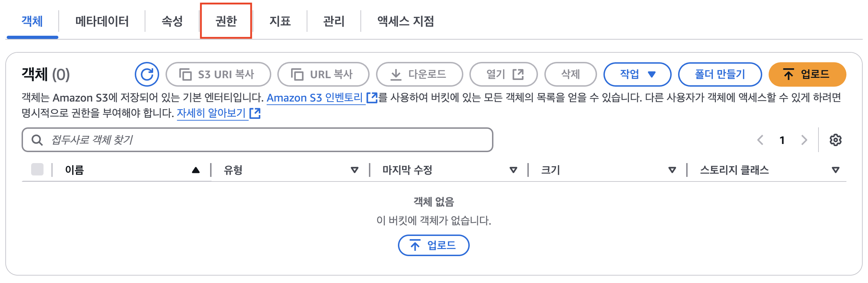Click URL 복사 copy button
The image size is (868, 283).
[x=323, y=74]
